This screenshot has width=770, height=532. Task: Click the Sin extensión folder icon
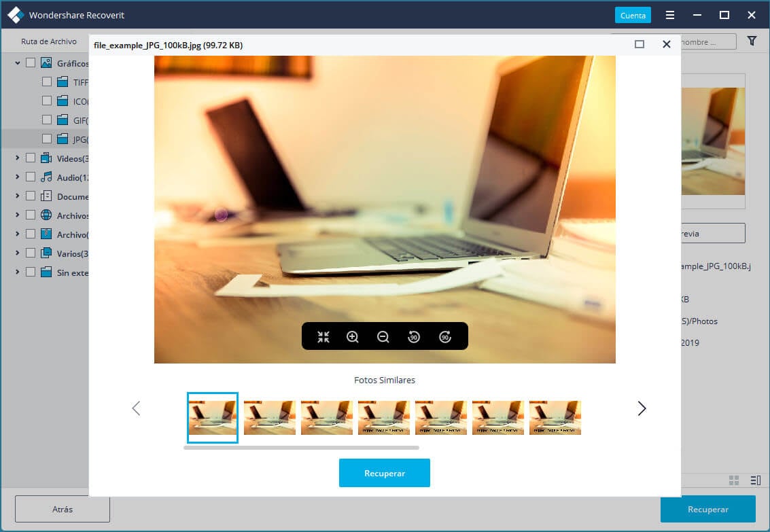tap(46, 272)
